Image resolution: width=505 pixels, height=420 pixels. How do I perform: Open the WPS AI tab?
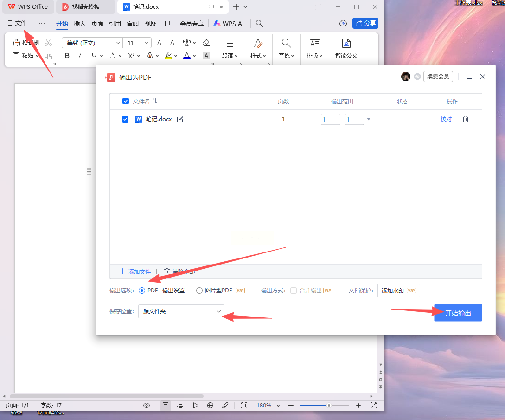pos(229,24)
